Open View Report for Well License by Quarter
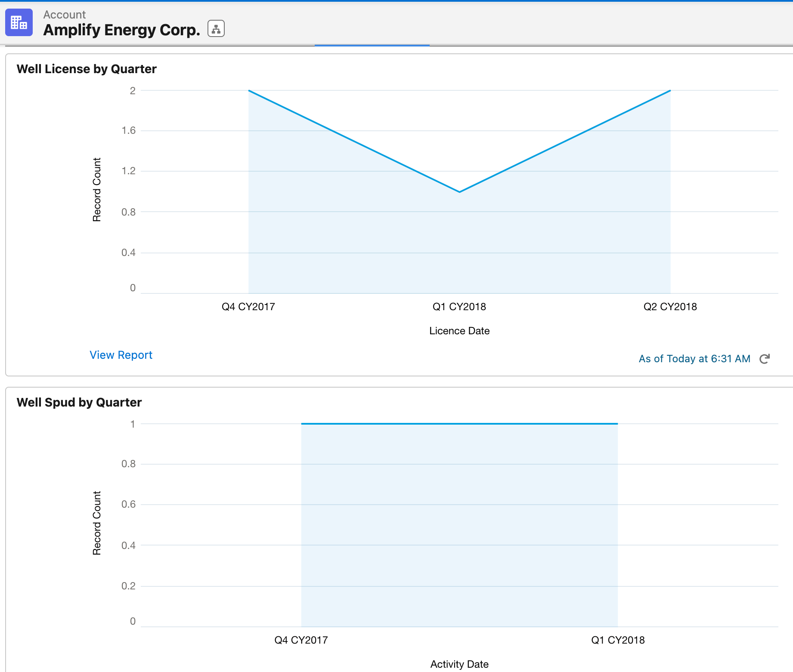 (121, 354)
